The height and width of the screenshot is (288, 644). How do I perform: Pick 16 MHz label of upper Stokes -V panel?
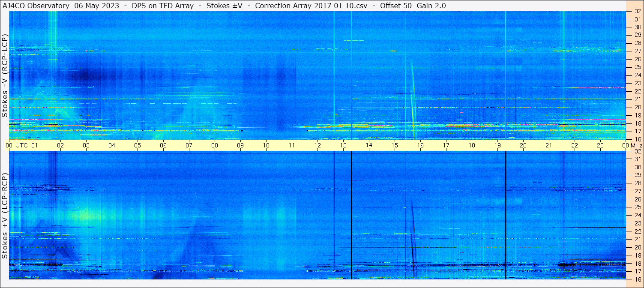[637, 139]
